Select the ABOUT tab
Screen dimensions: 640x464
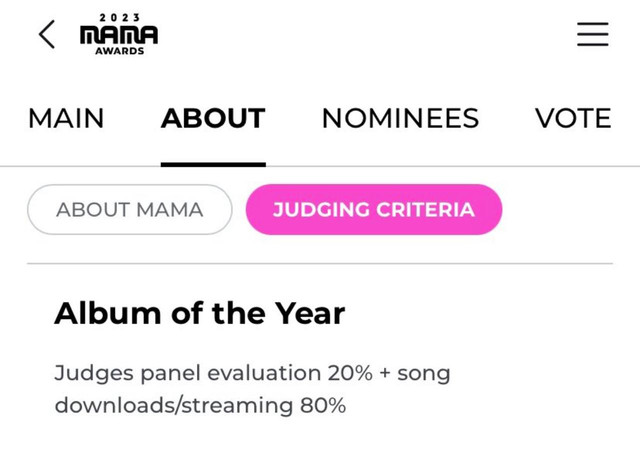pos(213,118)
